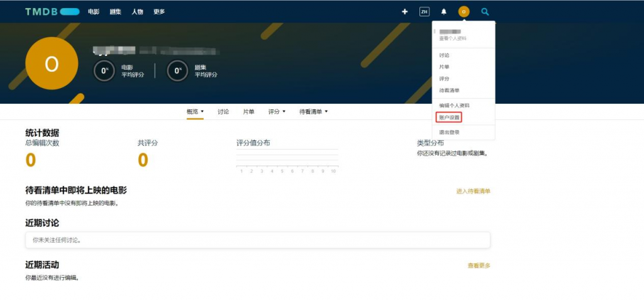Screen dimensions: 644x301
Task: Click the small orange user avatar
Action: pyautogui.click(x=464, y=11)
